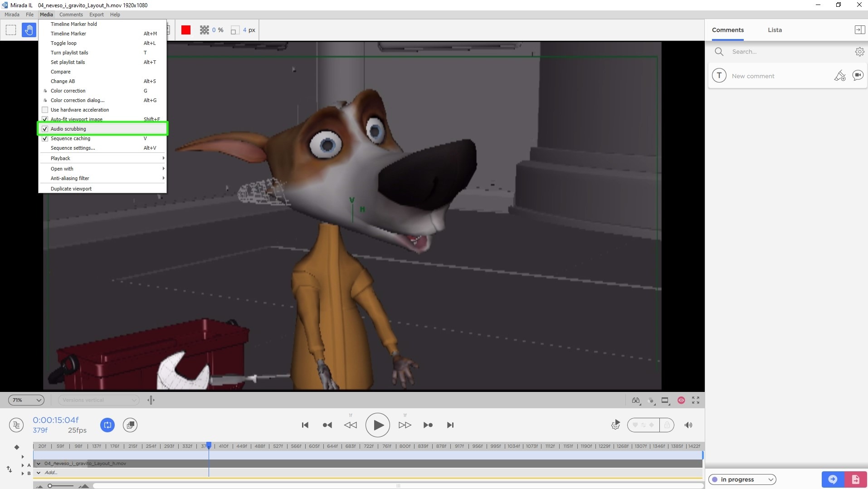Viewport: 868px width, 489px height.
Task: Open the binoculars view options
Action: point(636,400)
